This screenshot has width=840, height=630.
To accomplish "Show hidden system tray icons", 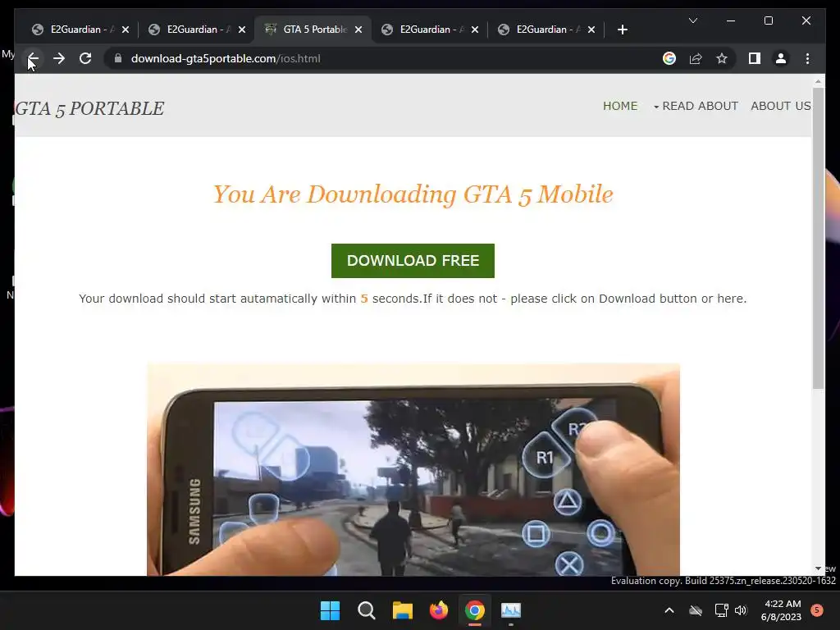I will [669, 610].
